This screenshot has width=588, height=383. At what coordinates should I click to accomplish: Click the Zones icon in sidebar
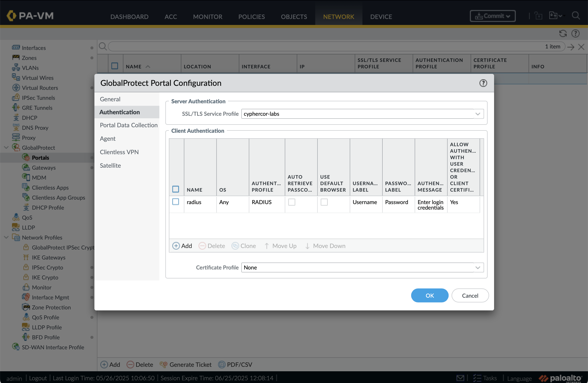(16, 58)
